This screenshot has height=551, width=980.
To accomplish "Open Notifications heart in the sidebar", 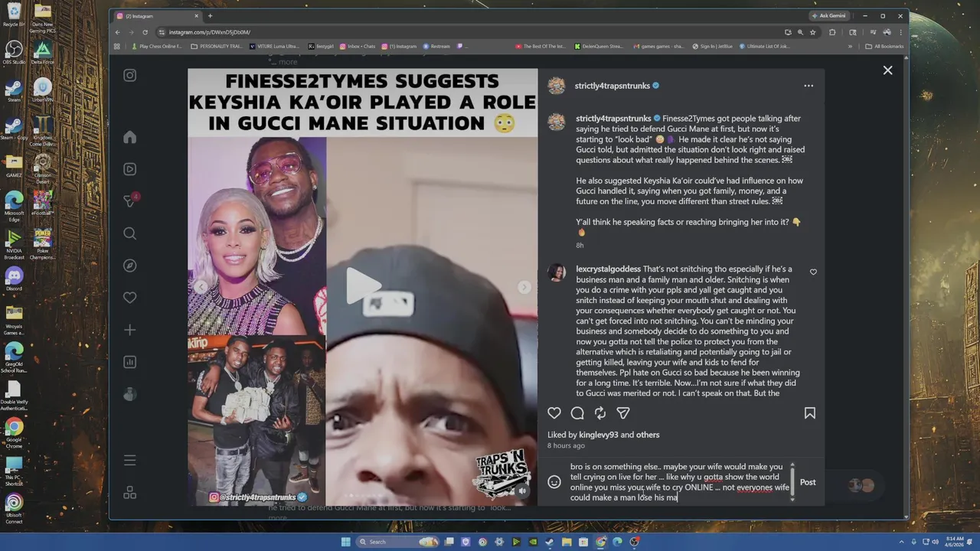I will click(x=130, y=298).
